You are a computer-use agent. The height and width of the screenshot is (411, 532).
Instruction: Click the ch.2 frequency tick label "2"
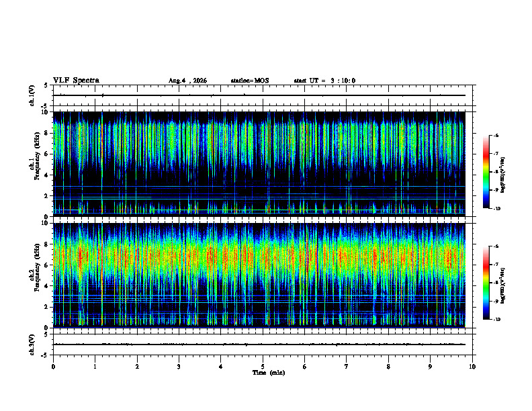point(46,307)
